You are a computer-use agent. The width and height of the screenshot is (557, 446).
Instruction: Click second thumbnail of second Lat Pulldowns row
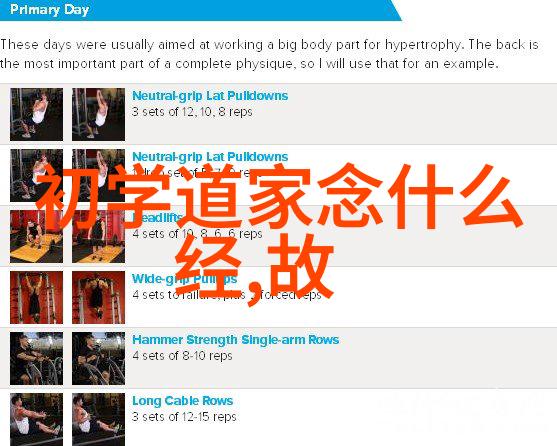click(98, 175)
